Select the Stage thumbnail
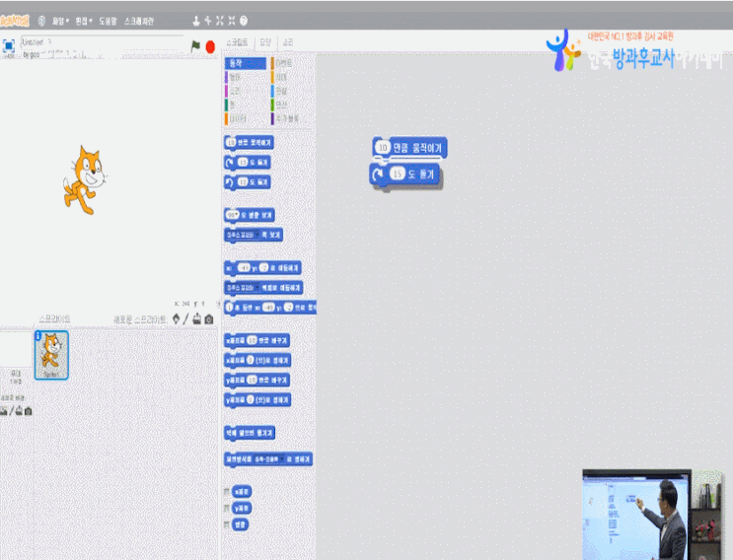The height and width of the screenshot is (560, 733). (x=16, y=350)
